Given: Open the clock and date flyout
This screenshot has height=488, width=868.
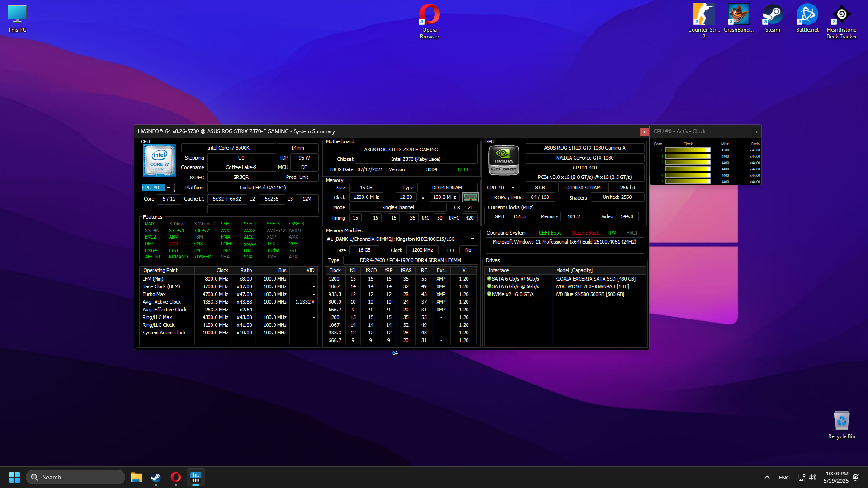Looking at the screenshot, I should click(x=836, y=477).
